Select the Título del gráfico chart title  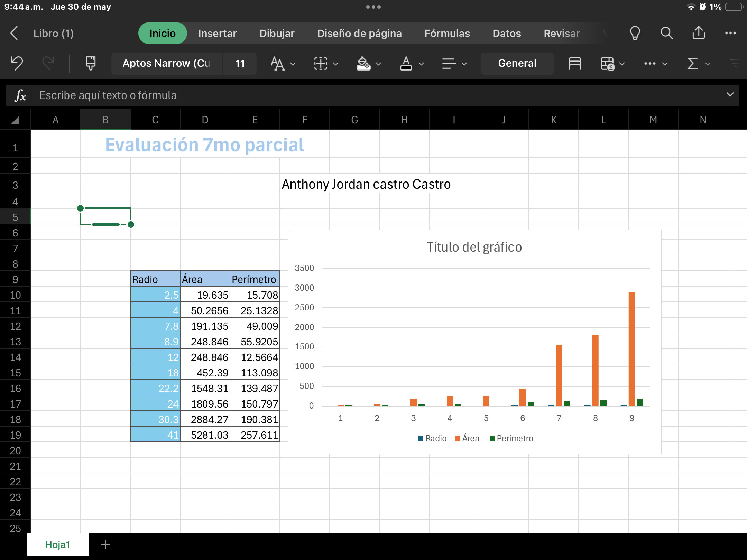tap(474, 248)
